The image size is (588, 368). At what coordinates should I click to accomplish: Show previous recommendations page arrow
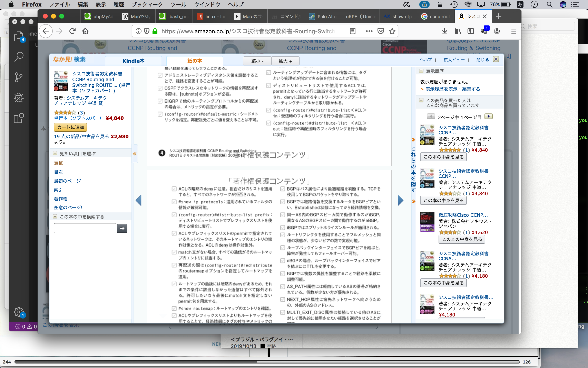(x=431, y=117)
